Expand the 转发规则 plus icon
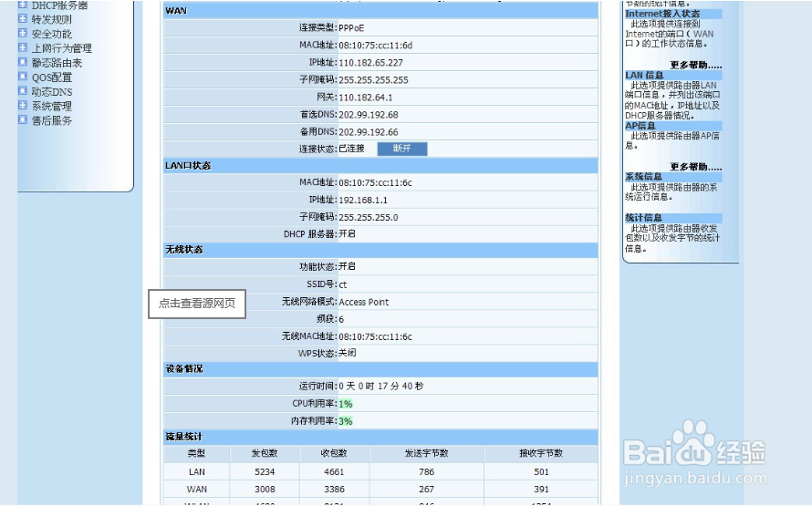This screenshot has height=506, width=812. point(22,19)
